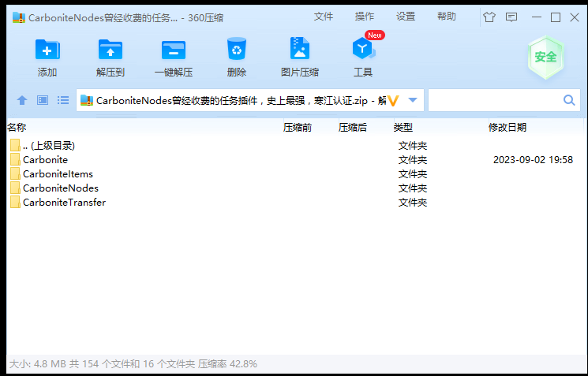Click the 添加 (Add) toolbar icon
Viewport: 588px width, 376px height.
pos(47,50)
